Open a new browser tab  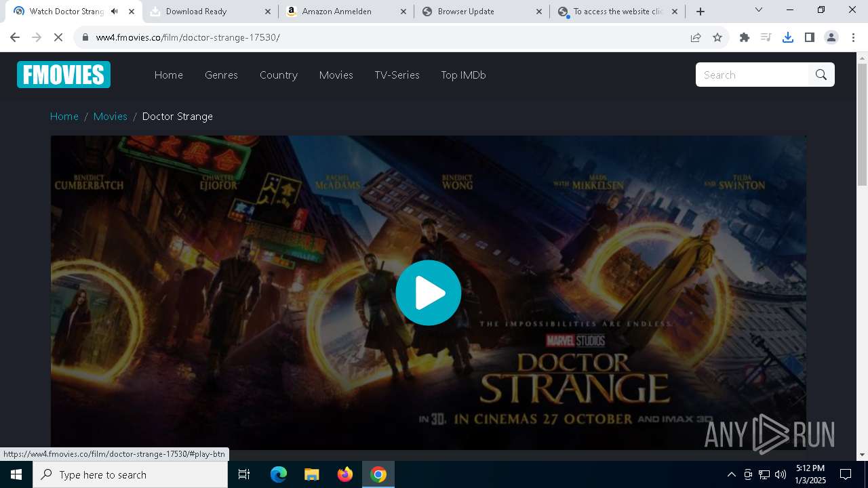(701, 12)
